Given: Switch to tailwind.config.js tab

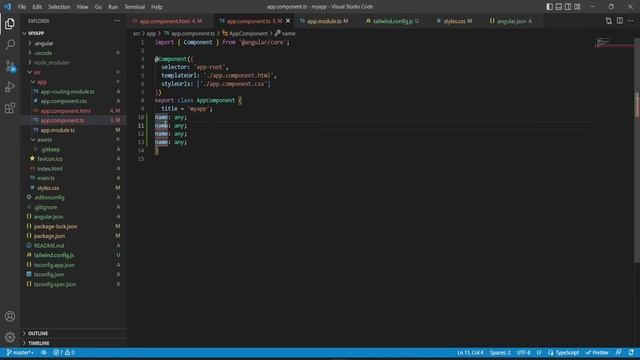Looking at the screenshot, I should 393,21.
